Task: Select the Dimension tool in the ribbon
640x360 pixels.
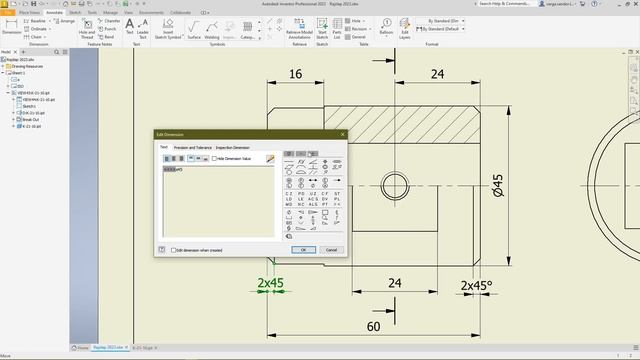Action: [11, 27]
